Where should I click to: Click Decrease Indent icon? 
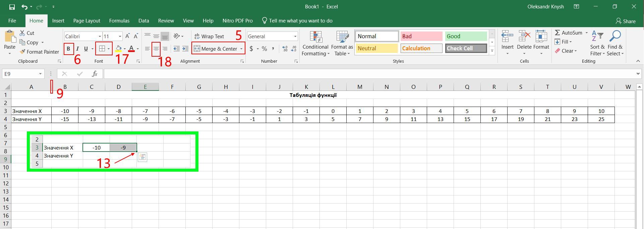tap(177, 49)
